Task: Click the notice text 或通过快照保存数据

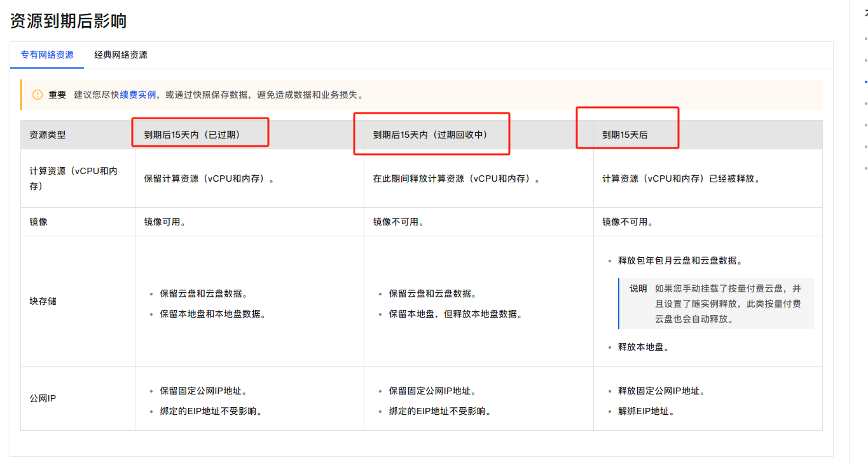Action: point(207,95)
